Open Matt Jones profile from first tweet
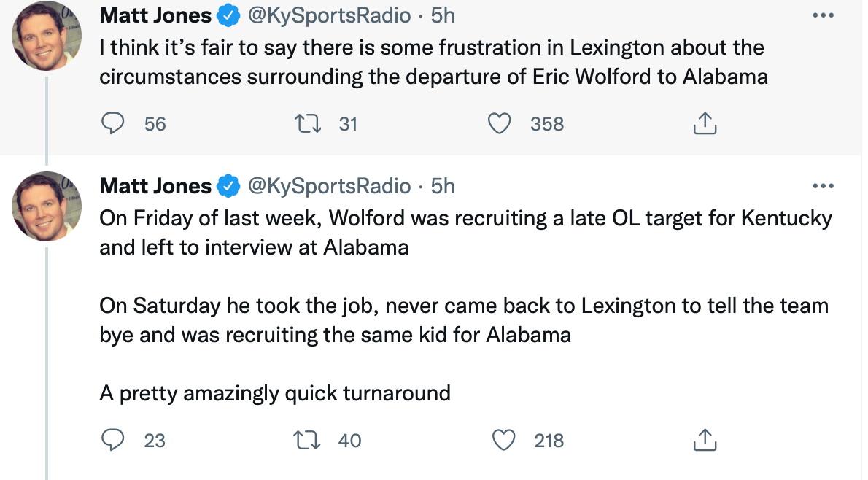This screenshot has width=868, height=480. tap(155, 15)
